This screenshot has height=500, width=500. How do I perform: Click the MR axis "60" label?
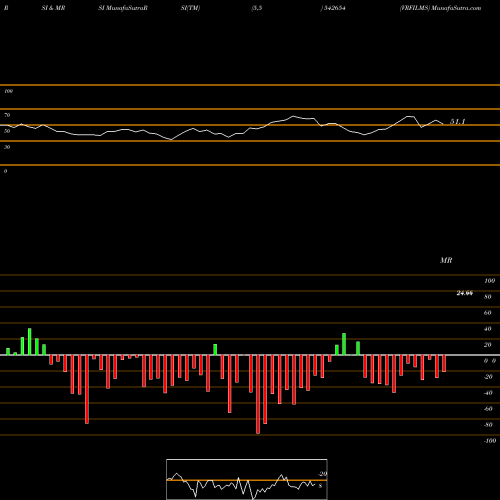pos(488,313)
